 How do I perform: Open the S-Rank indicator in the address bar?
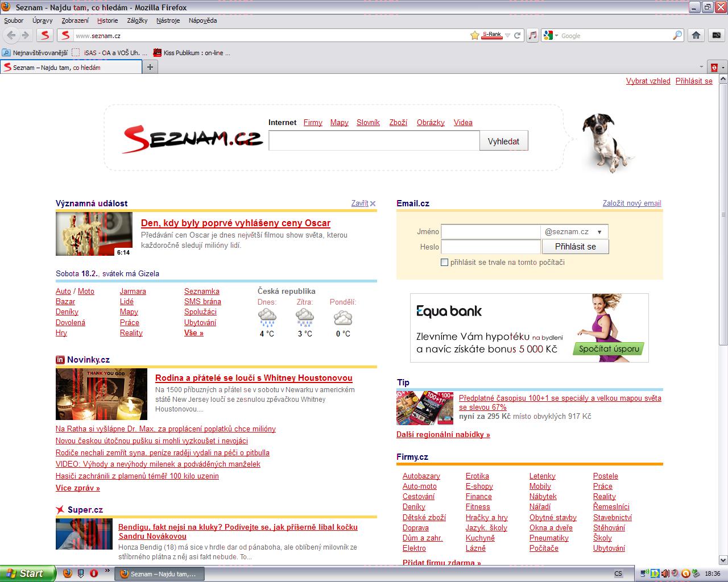492,35
